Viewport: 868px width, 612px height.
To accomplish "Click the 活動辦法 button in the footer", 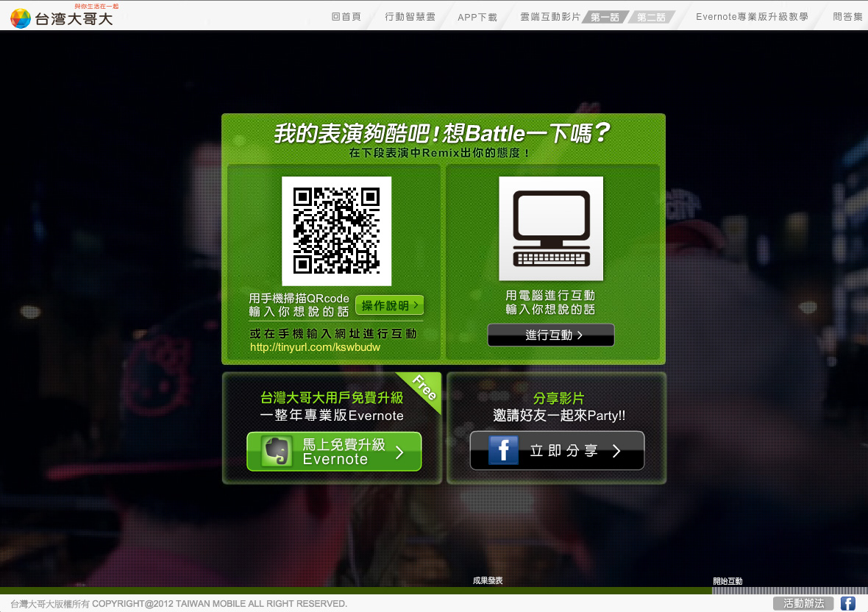I will click(803, 603).
